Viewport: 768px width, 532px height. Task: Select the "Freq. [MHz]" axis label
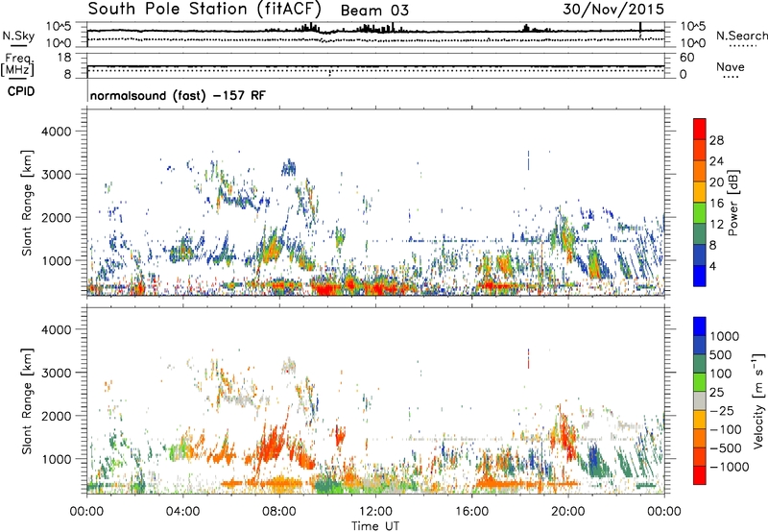point(18,64)
